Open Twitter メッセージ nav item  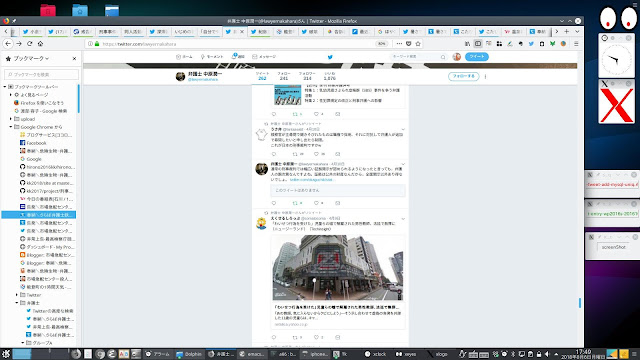[264, 57]
